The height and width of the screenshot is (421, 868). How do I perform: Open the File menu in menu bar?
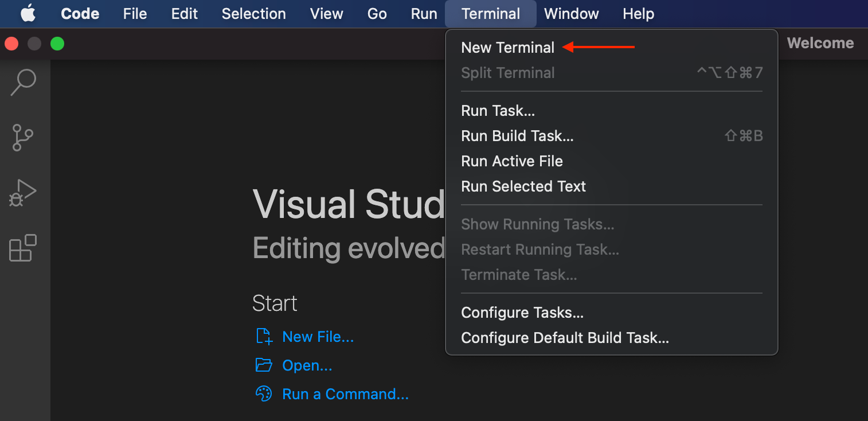click(x=135, y=14)
